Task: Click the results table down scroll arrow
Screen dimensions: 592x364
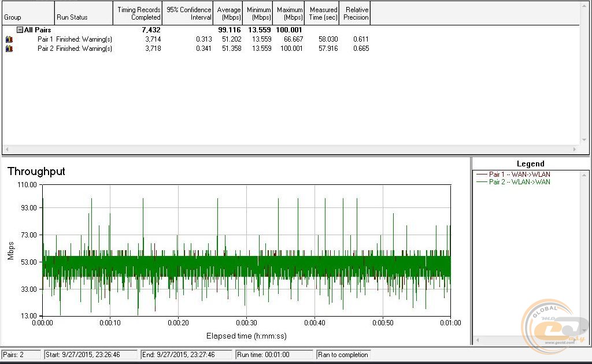Action: point(584,140)
